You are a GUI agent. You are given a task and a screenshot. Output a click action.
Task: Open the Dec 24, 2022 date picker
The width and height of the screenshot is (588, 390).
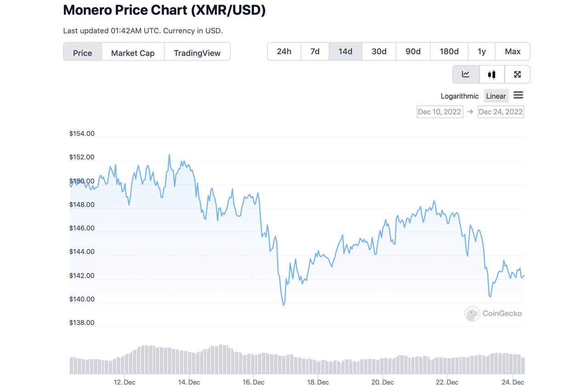501,111
